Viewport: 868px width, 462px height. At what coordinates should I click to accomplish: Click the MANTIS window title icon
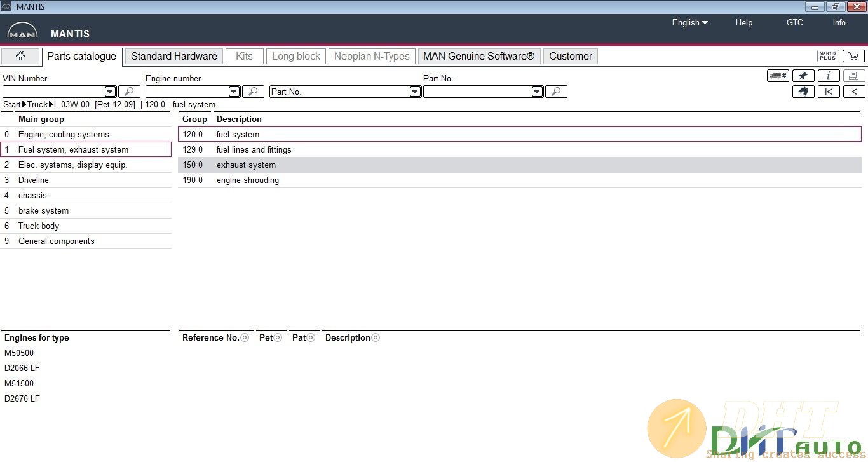[x=6, y=6]
